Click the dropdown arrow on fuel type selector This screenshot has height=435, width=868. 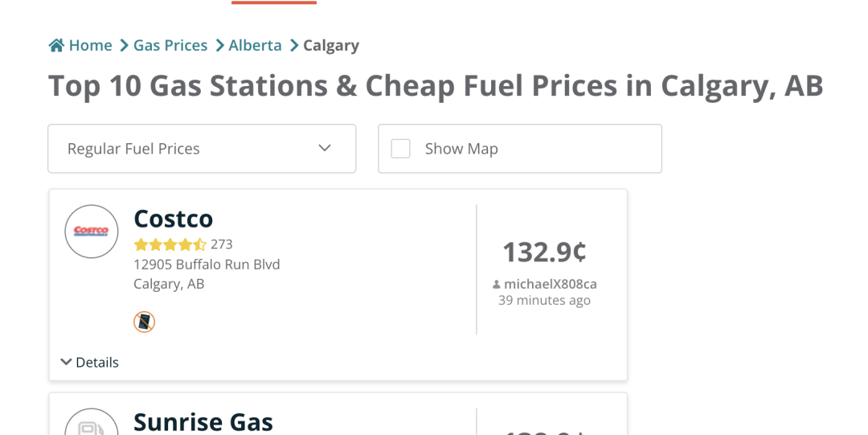click(325, 148)
